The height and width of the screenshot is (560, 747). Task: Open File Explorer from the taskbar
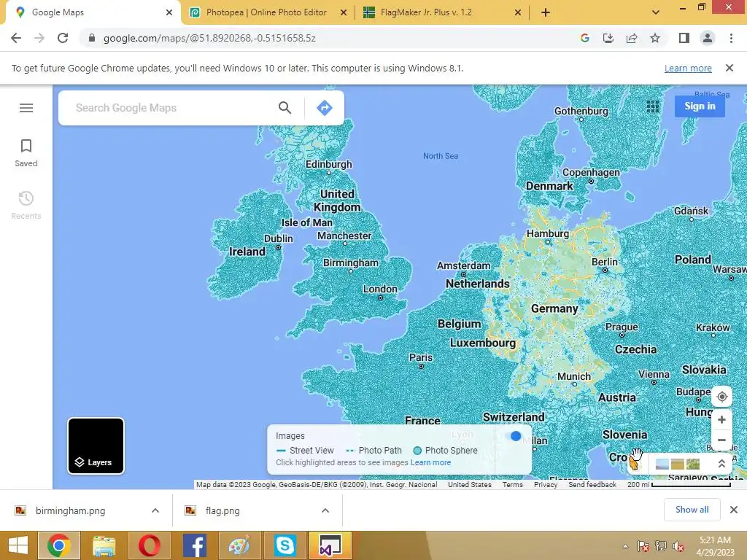point(104,545)
